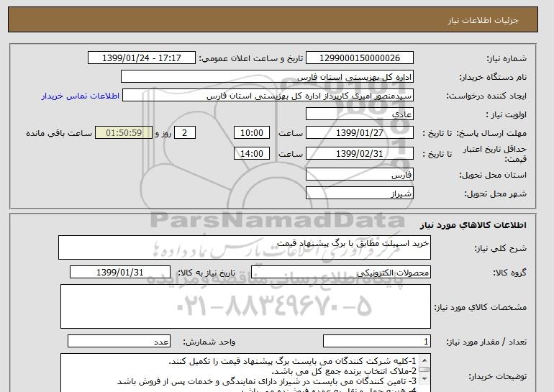The height and width of the screenshot is (392, 554).
Task: Click the text ساعت باقی مانده
Action: tap(59, 133)
